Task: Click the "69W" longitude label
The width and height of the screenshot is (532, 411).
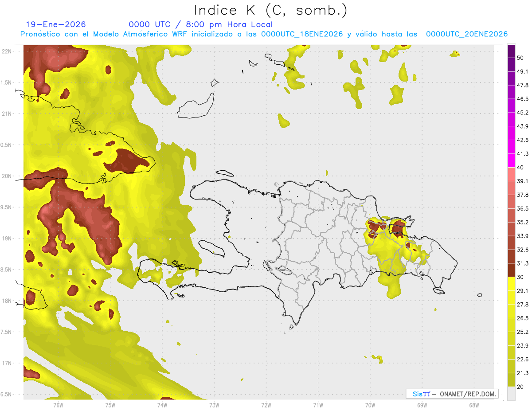Action: coord(422,405)
